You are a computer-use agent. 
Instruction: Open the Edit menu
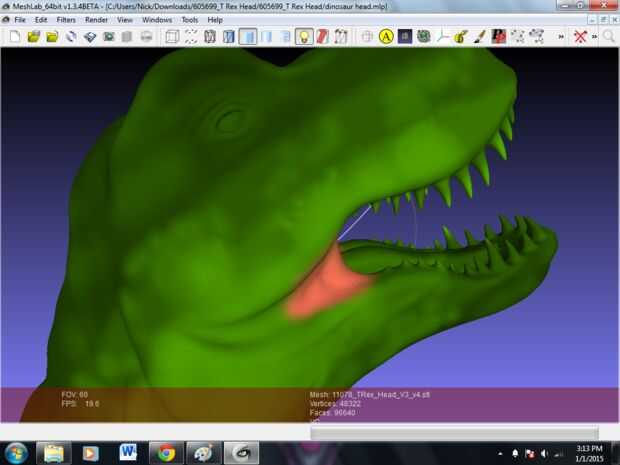pos(41,20)
